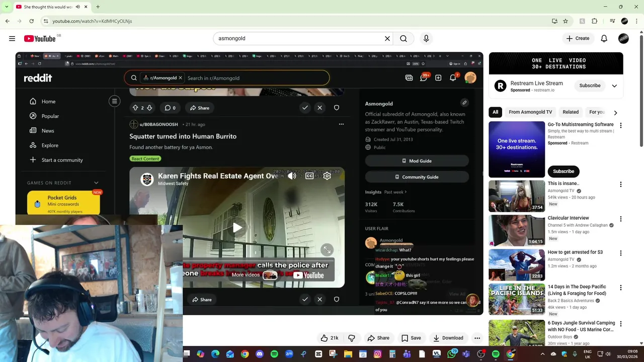This screenshot has width=644, height=362.
Task: Open the YouTube account avatar menu
Action: point(623,38)
